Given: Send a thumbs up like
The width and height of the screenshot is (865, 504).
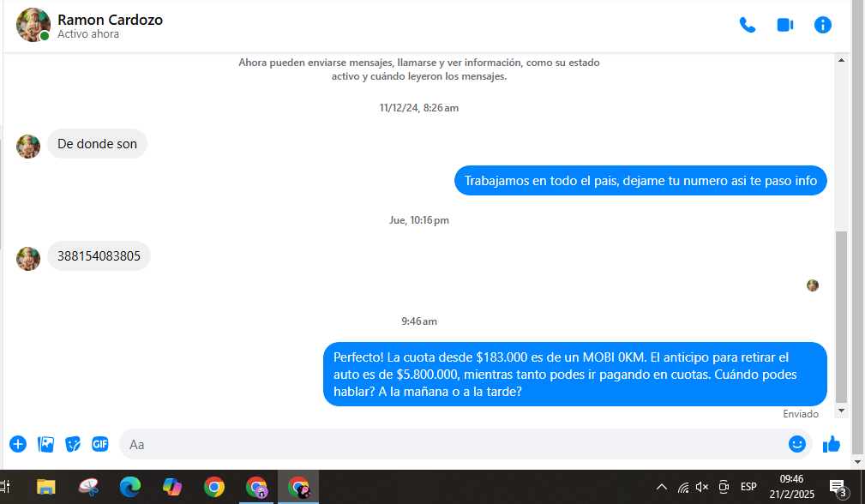Looking at the screenshot, I should point(831,444).
